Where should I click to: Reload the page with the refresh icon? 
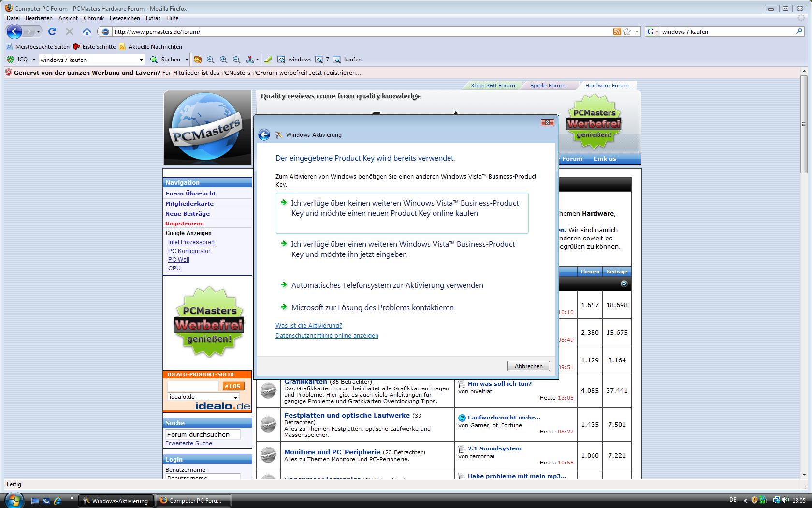pyautogui.click(x=52, y=32)
